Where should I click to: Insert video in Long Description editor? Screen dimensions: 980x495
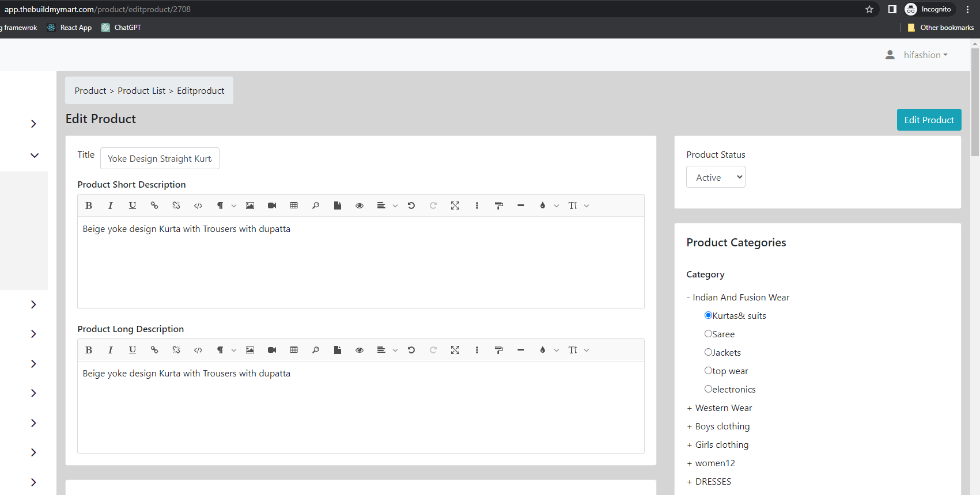[x=272, y=350]
